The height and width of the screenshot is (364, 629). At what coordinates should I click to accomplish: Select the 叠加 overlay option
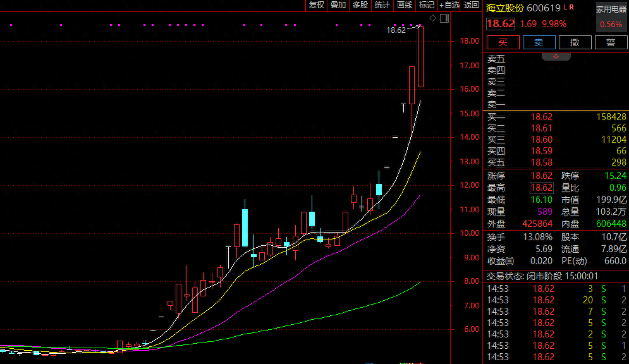(x=338, y=5)
